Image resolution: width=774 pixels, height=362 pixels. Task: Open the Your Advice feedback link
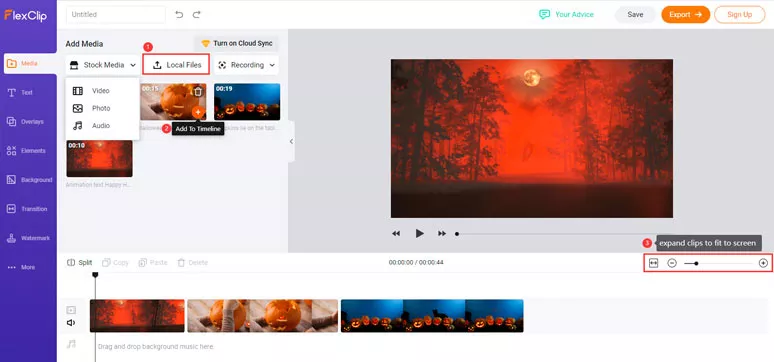tap(566, 14)
